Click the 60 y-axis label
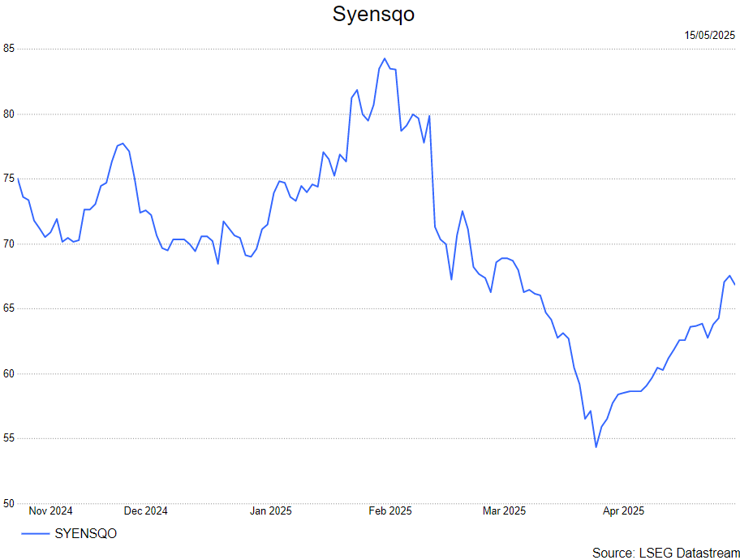Screen dimensions: 740x560 pos(8,373)
